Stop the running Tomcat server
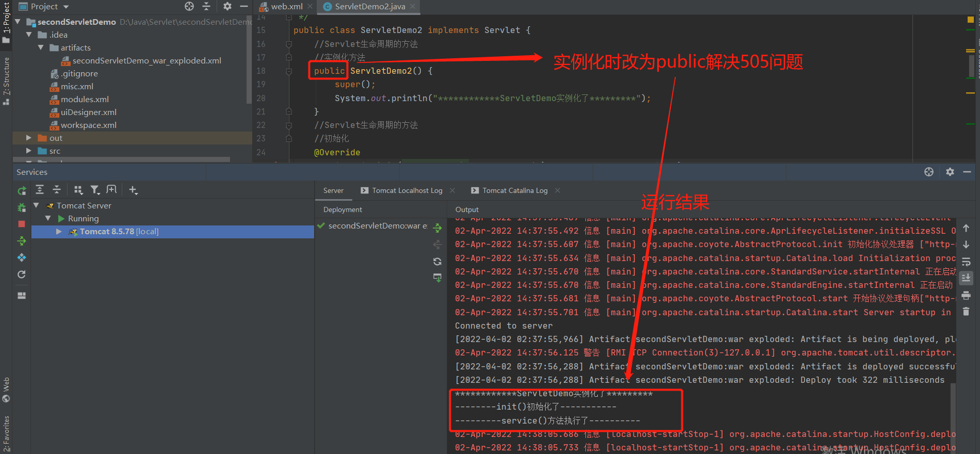 tap(22, 224)
